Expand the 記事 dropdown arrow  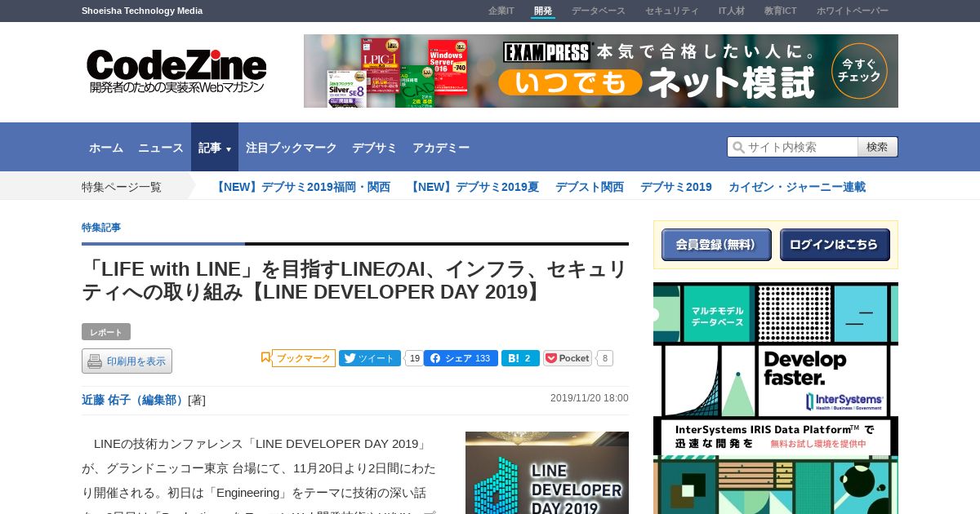point(229,149)
